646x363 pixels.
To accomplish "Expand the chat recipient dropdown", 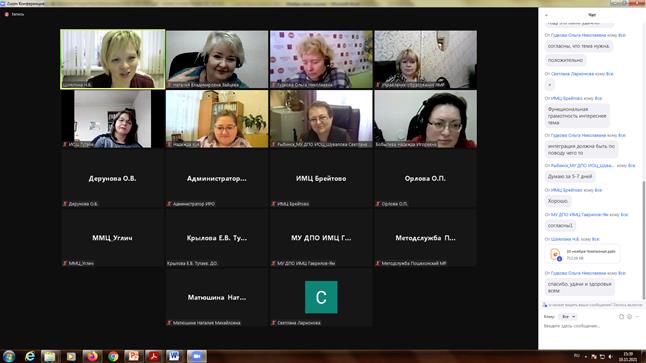I will pos(568,316).
